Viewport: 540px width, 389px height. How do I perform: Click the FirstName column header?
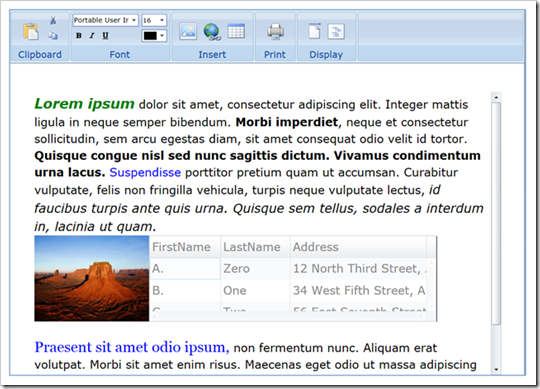(185, 247)
